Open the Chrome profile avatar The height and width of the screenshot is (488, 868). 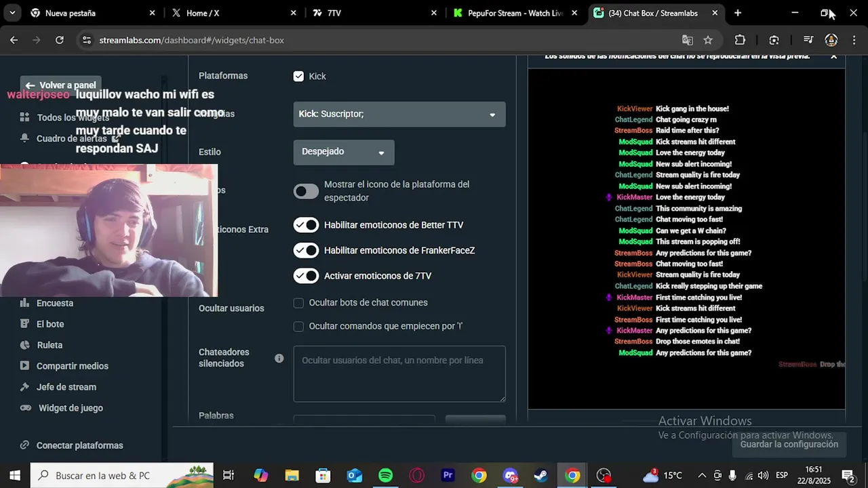[831, 40]
